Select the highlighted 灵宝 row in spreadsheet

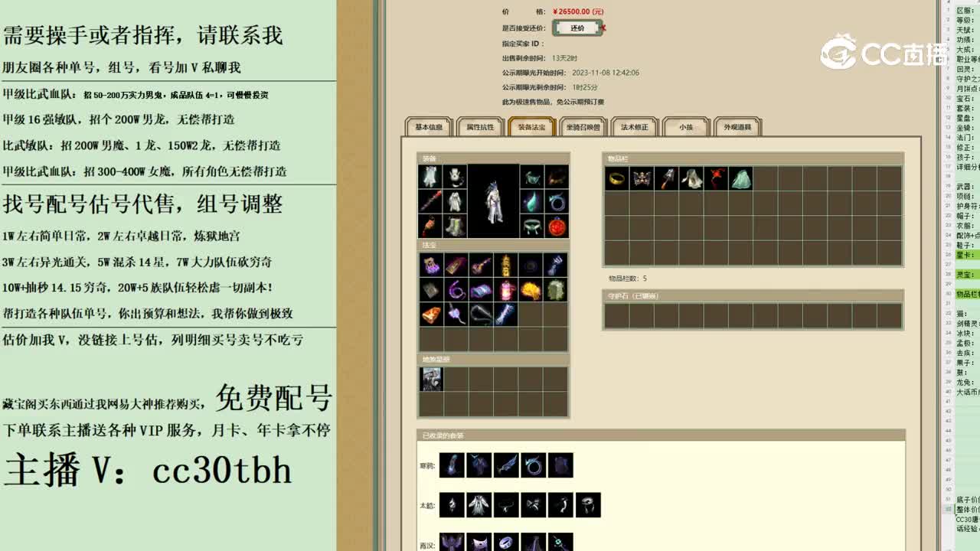[x=967, y=274]
